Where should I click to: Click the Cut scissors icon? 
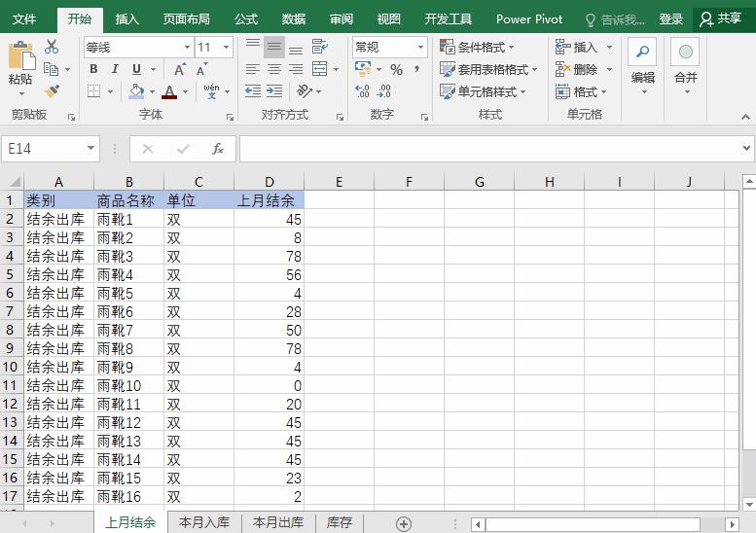(52, 47)
